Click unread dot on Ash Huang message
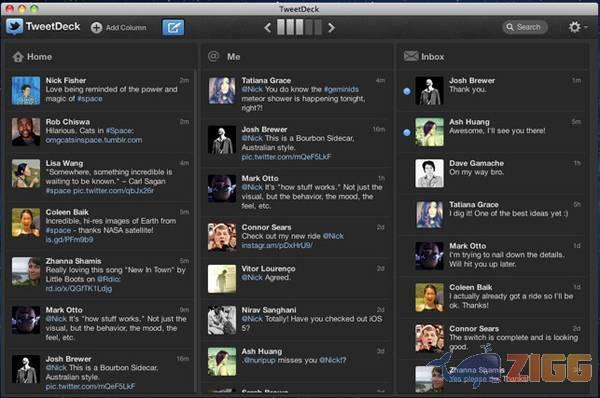The width and height of the screenshot is (600, 398). (407, 132)
